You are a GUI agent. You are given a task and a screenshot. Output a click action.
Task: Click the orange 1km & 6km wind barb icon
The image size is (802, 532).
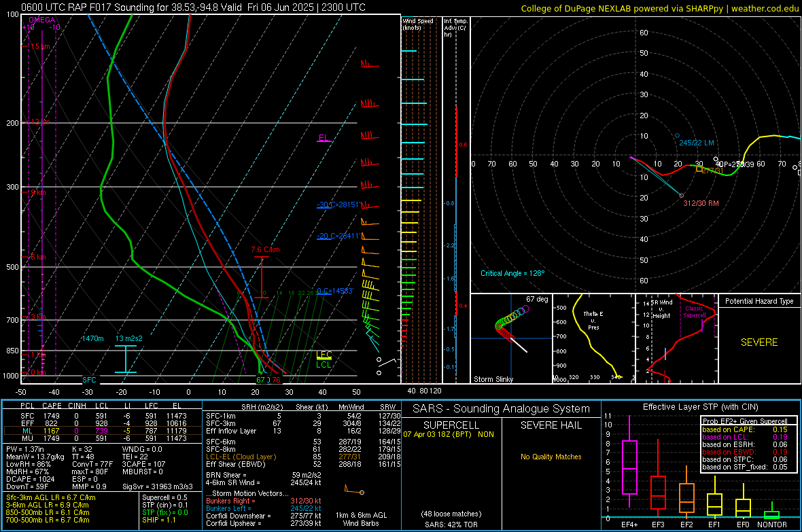[x=354, y=490]
